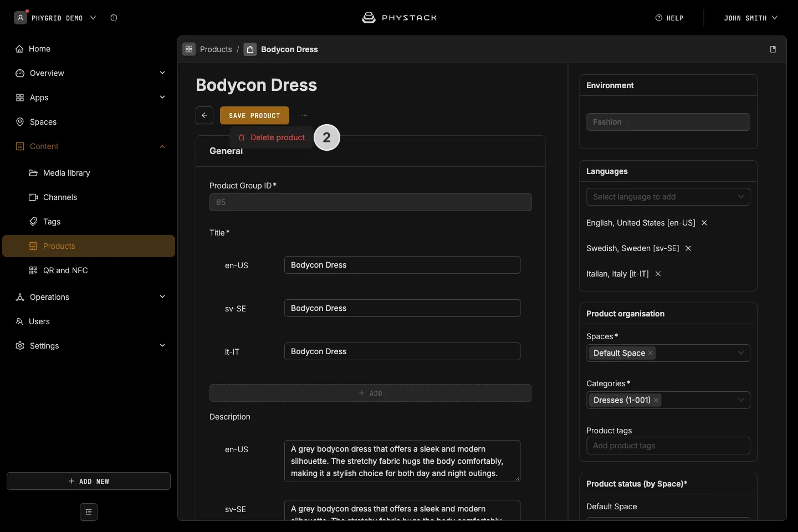
Task: Remove Swedish, Sweden language with X
Action: click(x=688, y=248)
